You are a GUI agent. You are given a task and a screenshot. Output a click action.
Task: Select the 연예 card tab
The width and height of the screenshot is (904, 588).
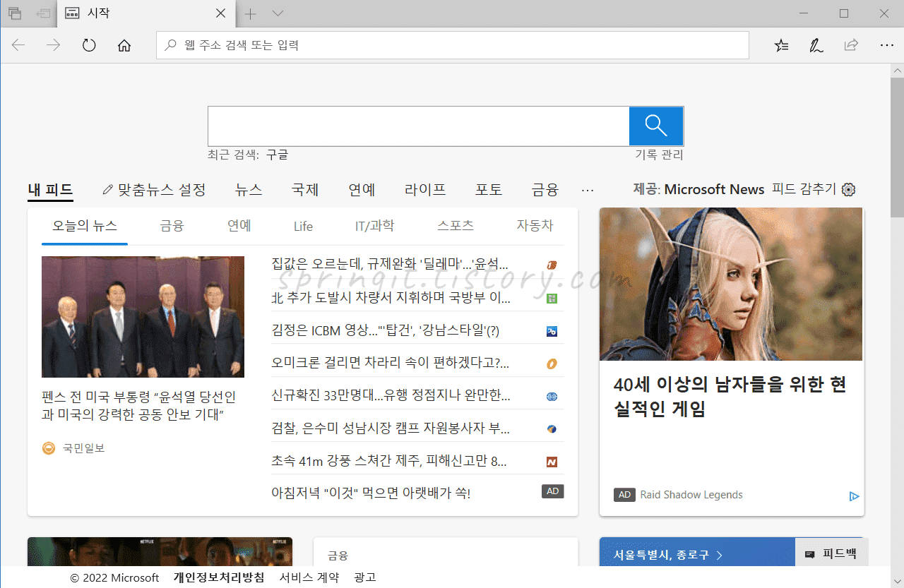pos(239,226)
